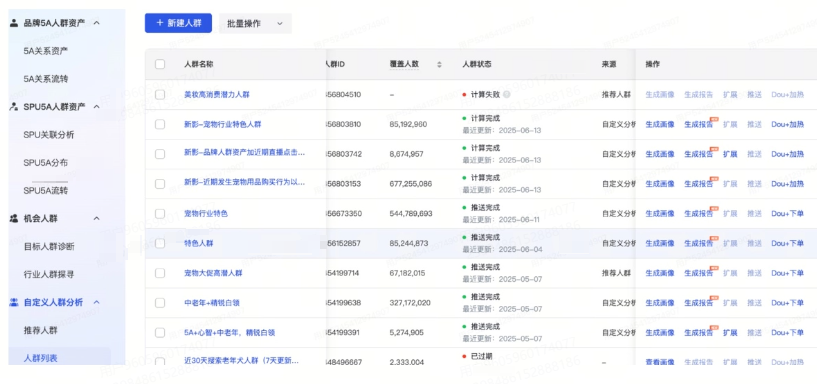This screenshot has width=817, height=384.
Task: Toggle the select-all header checkbox
Action: click(x=160, y=64)
